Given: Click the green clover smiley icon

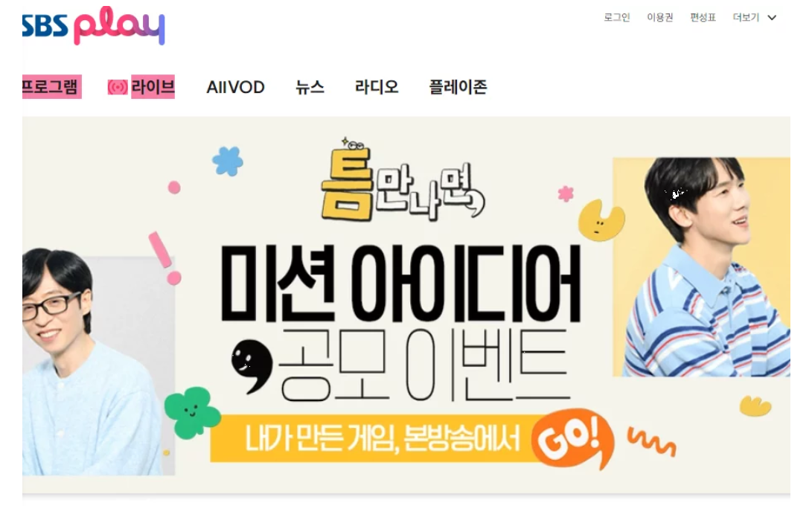Looking at the screenshot, I should click(x=192, y=412).
